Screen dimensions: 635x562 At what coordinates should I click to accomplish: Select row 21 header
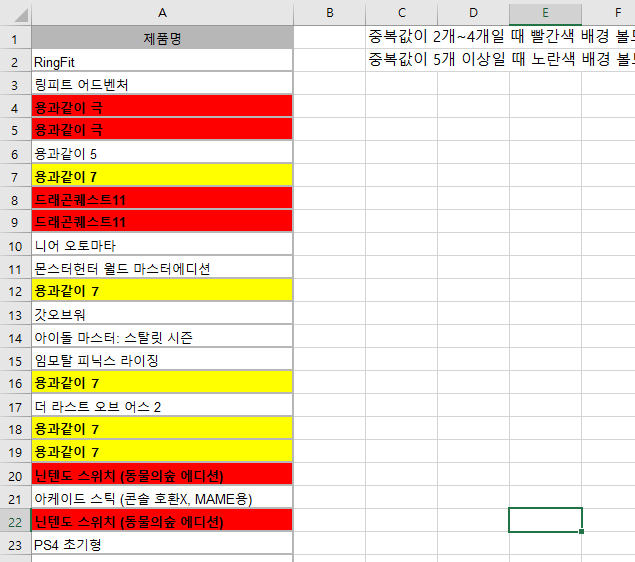tap(15, 498)
